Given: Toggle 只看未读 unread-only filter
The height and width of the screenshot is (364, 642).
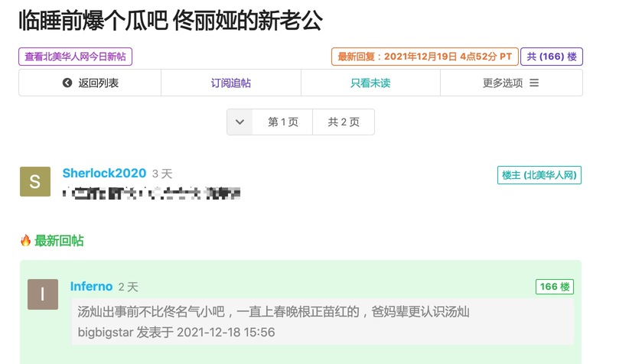Looking at the screenshot, I should click(370, 83).
